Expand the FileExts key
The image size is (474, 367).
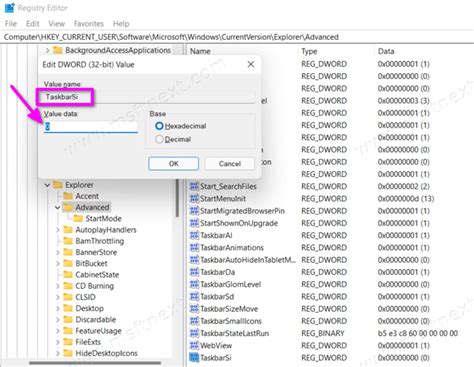coord(57,342)
